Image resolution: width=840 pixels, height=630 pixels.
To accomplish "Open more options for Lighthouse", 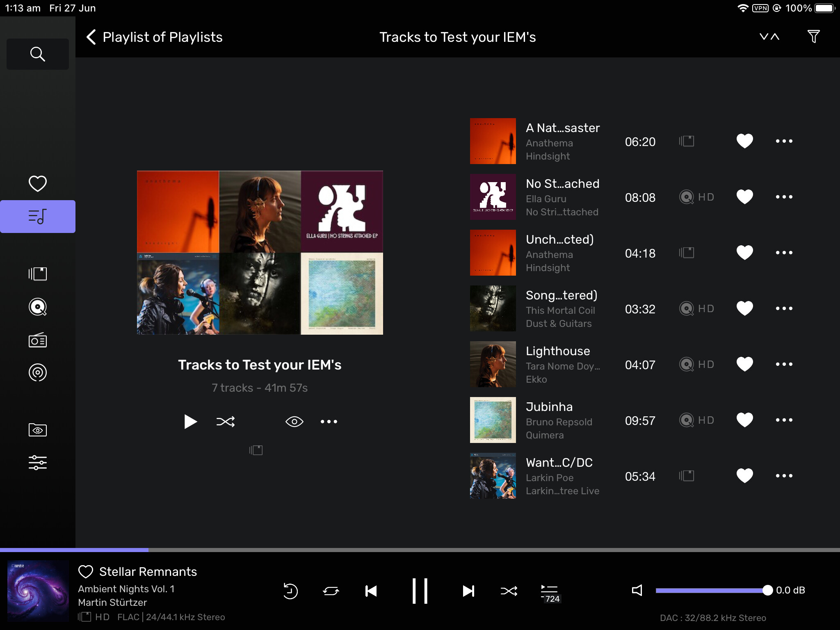I will pyautogui.click(x=784, y=364).
